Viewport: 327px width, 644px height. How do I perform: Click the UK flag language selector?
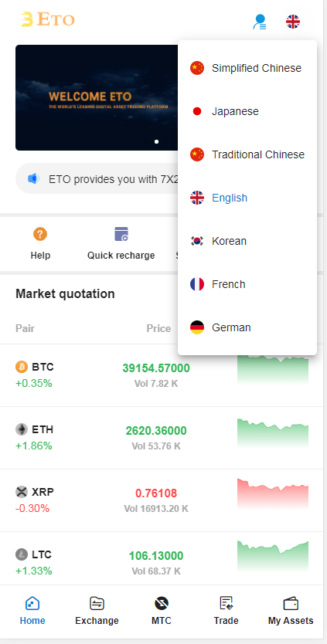tap(293, 22)
